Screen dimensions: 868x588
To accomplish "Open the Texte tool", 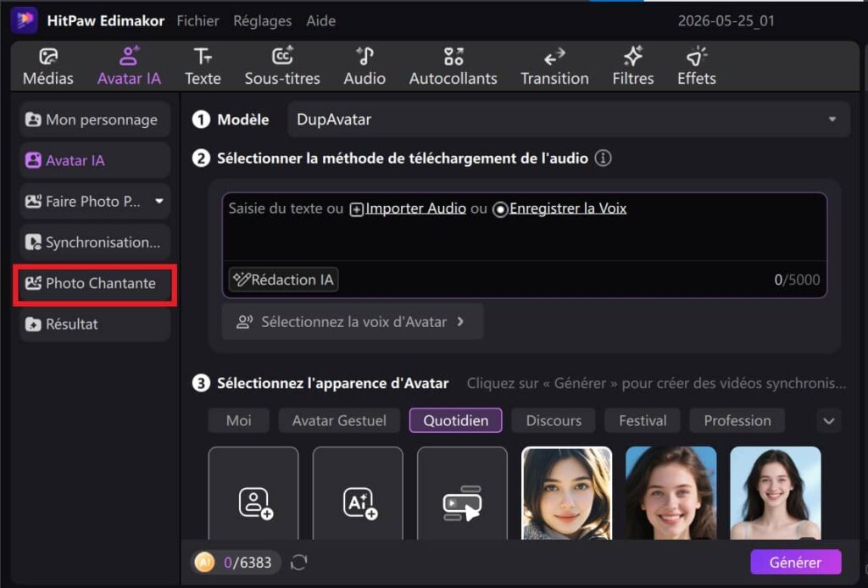I will click(203, 66).
